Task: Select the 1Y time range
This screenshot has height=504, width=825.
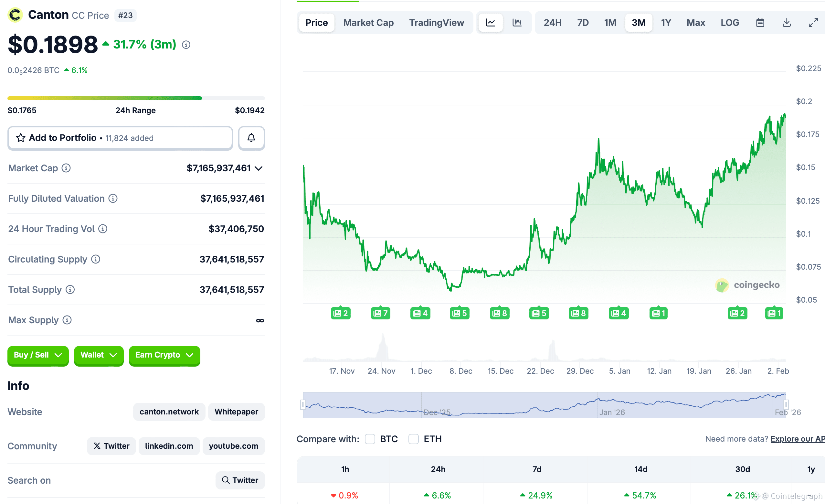Action: tap(666, 23)
